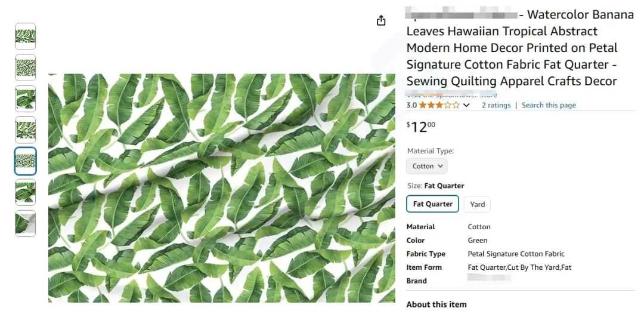Open the fourth product thumbnail

[x=25, y=130]
